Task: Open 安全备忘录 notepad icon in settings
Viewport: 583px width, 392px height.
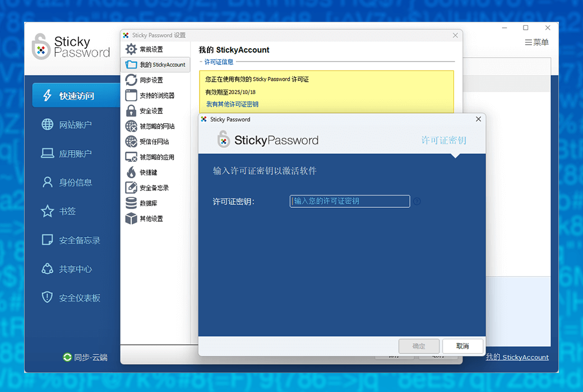Action: [131, 188]
